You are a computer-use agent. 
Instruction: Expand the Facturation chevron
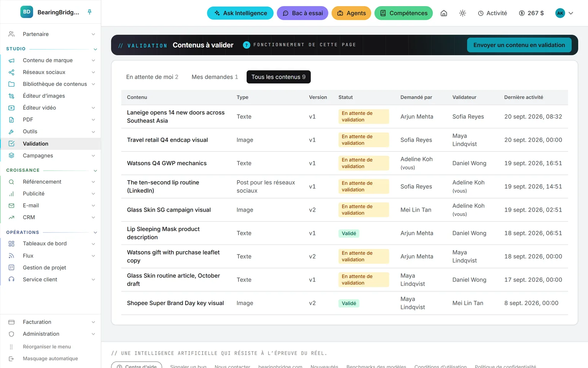[x=93, y=322]
